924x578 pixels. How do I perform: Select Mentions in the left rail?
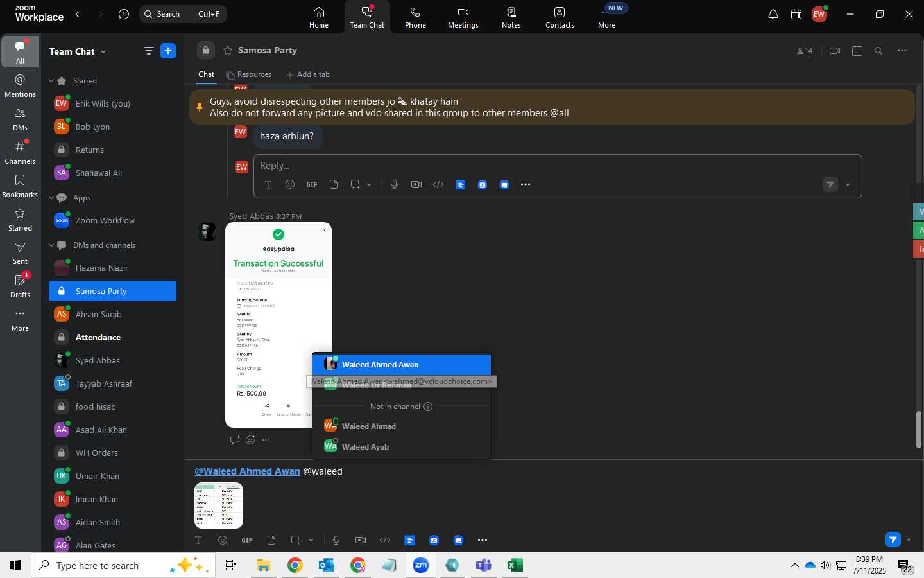tap(20, 85)
